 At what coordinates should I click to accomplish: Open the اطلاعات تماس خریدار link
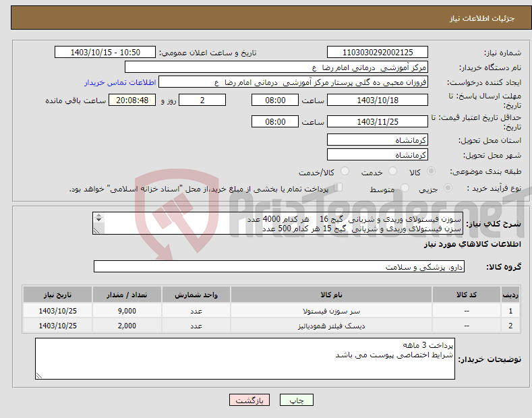(120, 82)
